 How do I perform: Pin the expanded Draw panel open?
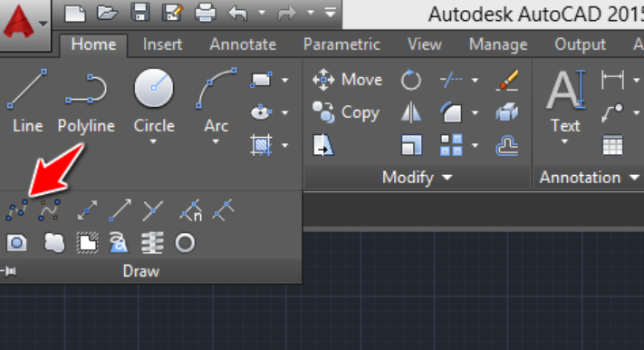(9, 271)
